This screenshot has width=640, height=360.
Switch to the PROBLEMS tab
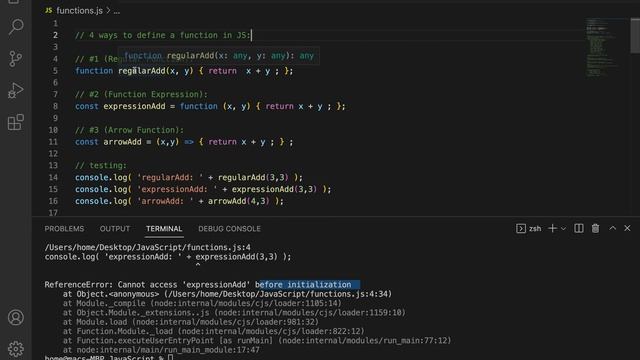click(64, 229)
